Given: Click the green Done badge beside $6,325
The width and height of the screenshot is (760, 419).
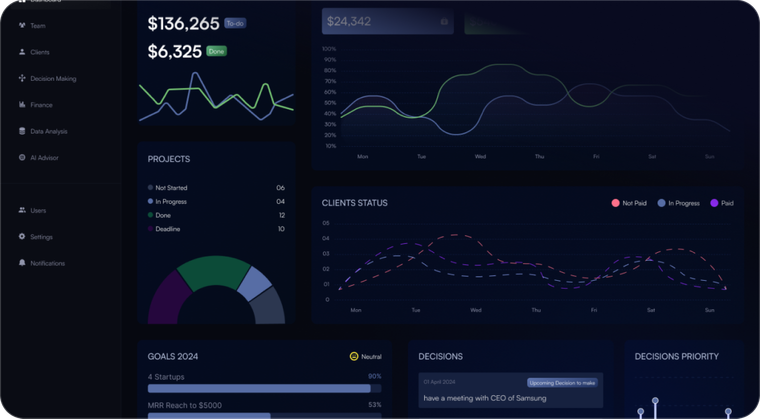Looking at the screenshot, I should tap(217, 50).
